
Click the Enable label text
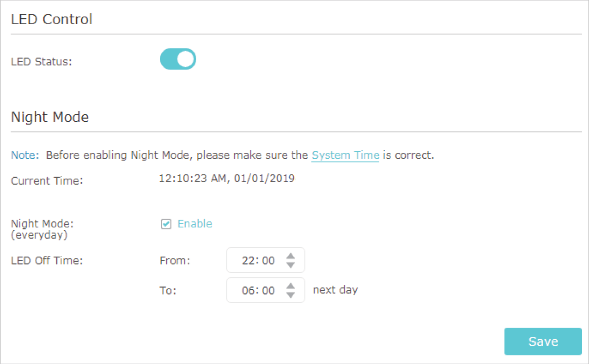[x=195, y=224]
